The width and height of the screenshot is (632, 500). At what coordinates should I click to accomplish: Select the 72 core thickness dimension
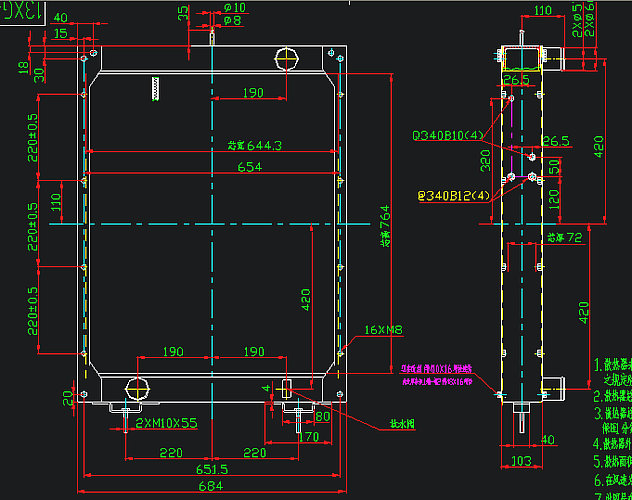[x=565, y=238]
